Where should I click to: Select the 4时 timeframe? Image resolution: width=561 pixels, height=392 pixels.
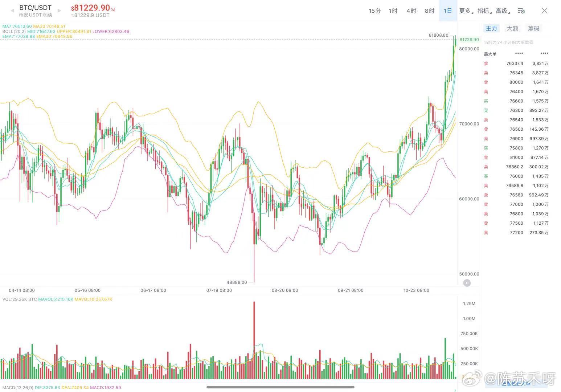(411, 11)
